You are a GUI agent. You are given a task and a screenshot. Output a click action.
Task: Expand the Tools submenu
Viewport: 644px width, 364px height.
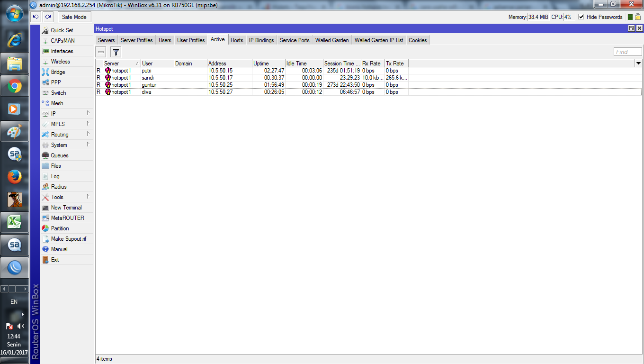pyautogui.click(x=66, y=197)
